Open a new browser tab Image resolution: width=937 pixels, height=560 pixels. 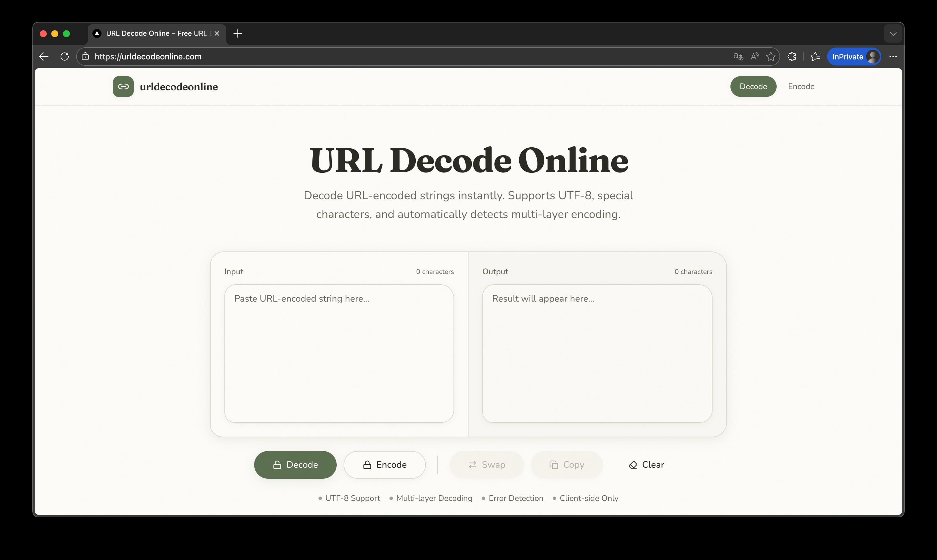[237, 33]
